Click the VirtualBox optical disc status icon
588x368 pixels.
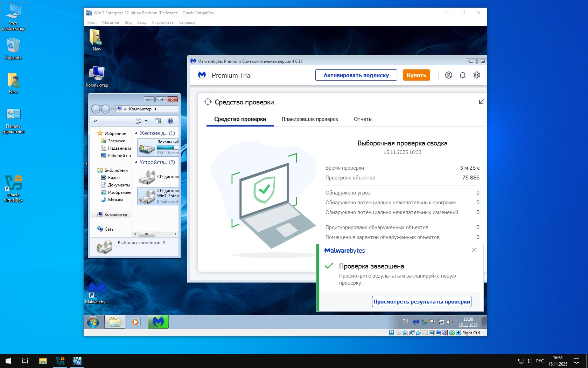[x=398, y=333]
